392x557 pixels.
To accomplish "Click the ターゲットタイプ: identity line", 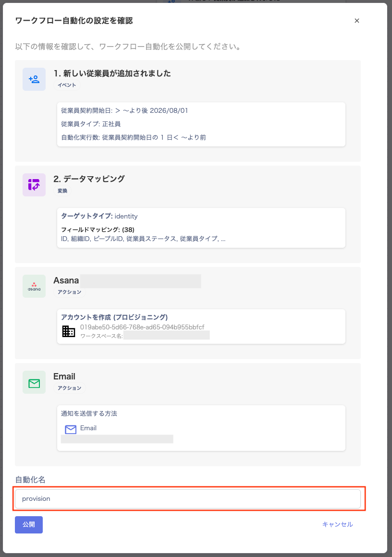I will coord(99,216).
